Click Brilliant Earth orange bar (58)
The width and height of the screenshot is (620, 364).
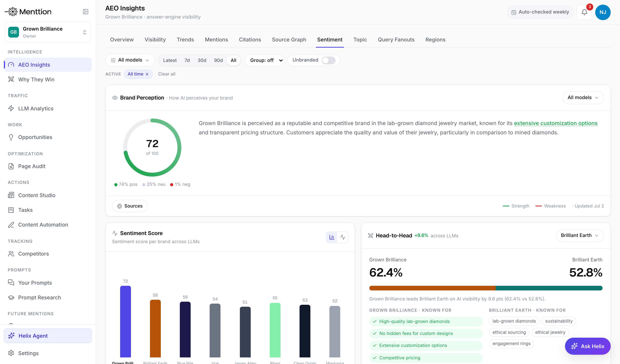pos(155,328)
